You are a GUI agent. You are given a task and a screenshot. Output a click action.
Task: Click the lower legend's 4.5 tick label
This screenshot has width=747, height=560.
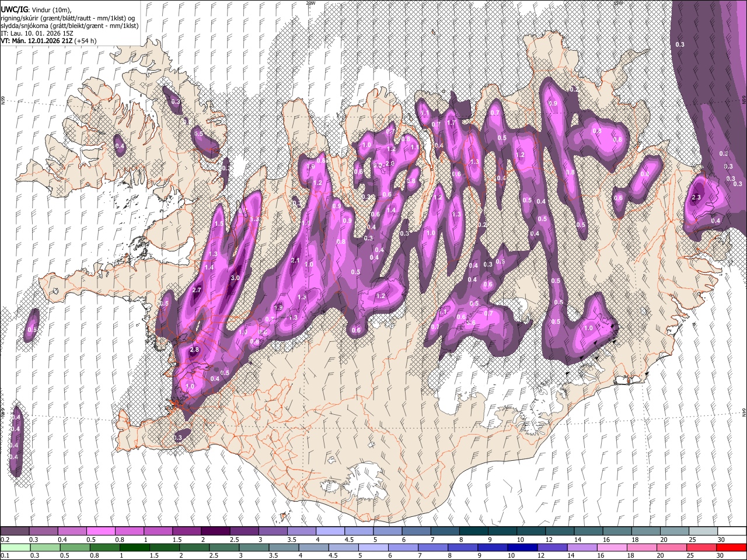pyautogui.click(x=333, y=555)
